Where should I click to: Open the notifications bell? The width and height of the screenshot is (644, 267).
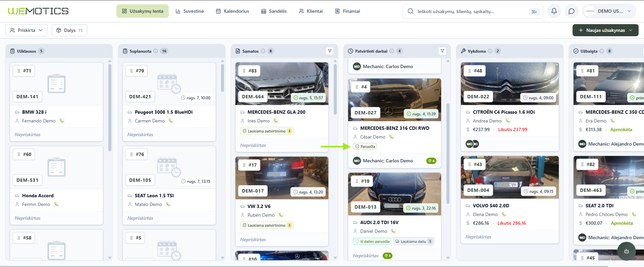coord(554,11)
